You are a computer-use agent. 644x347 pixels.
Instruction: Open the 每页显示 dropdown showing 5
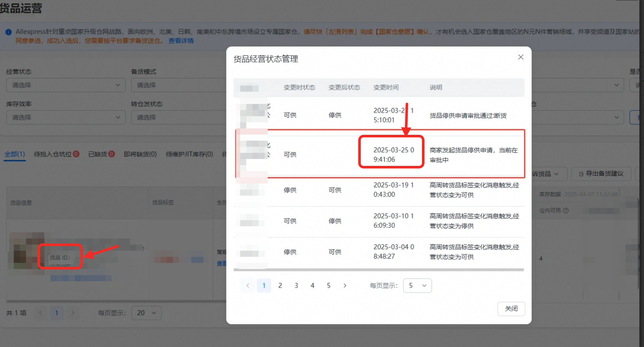click(x=417, y=285)
